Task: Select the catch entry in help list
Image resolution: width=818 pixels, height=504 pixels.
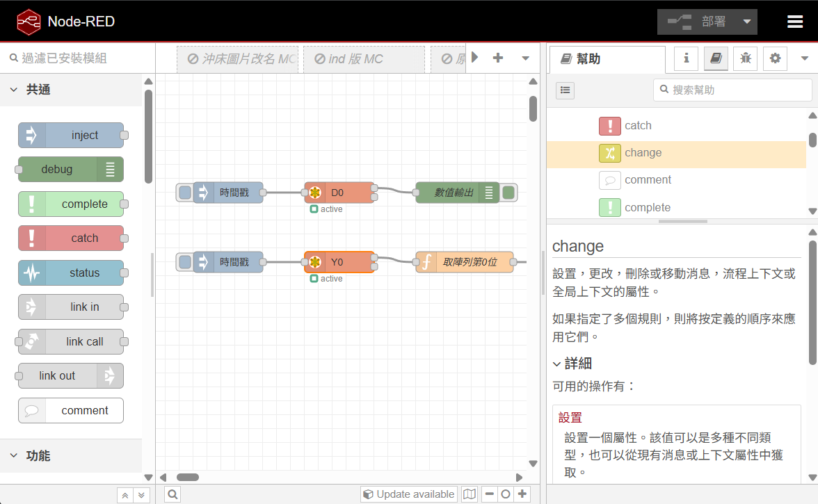Action: click(x=637, y=126)
